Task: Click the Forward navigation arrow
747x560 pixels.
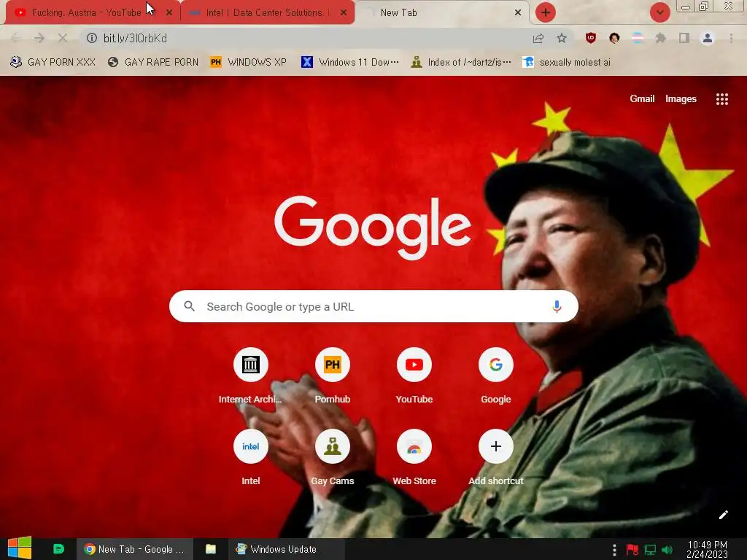Action: tap(39, 38)
